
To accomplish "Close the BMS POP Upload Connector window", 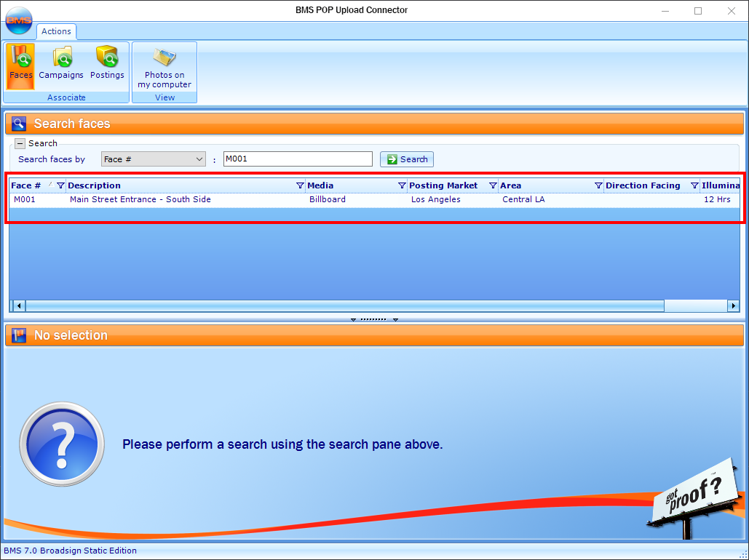I will [732, 11].
